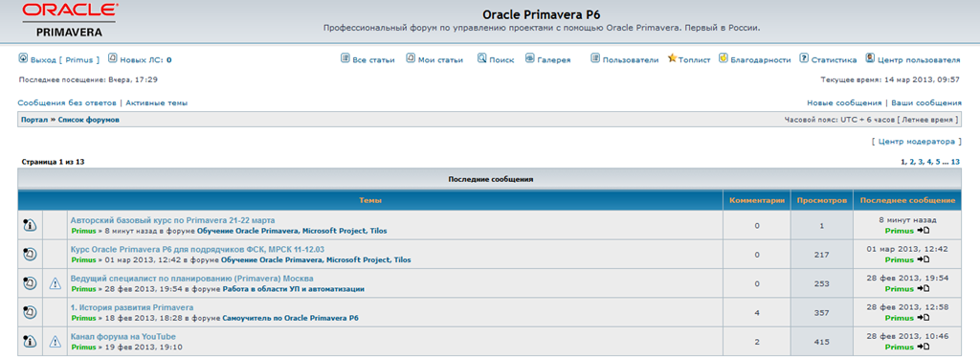
Task: Open the Благодарности menu link
Action: (761, 60)
